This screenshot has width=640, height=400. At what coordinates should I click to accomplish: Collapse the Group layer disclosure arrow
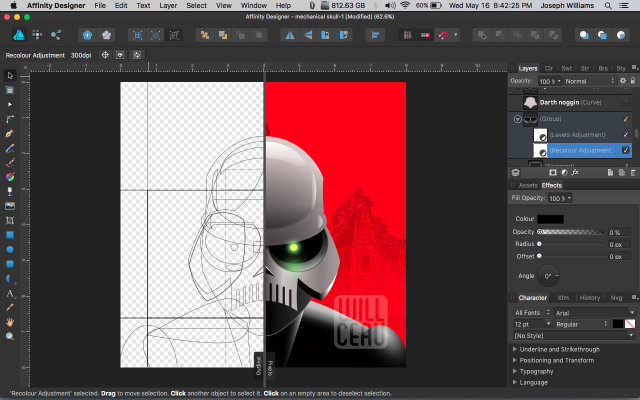(517, 119)
